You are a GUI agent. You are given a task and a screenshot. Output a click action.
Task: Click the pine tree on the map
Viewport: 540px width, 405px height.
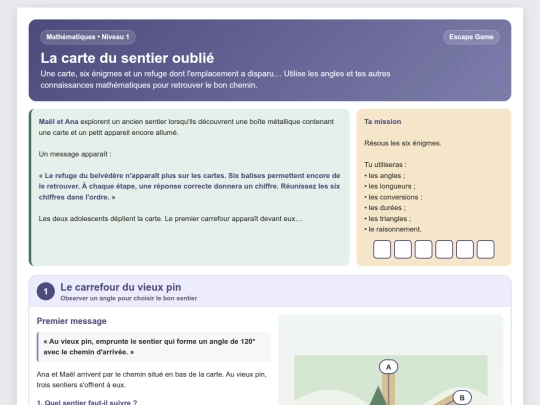[378, 396]
